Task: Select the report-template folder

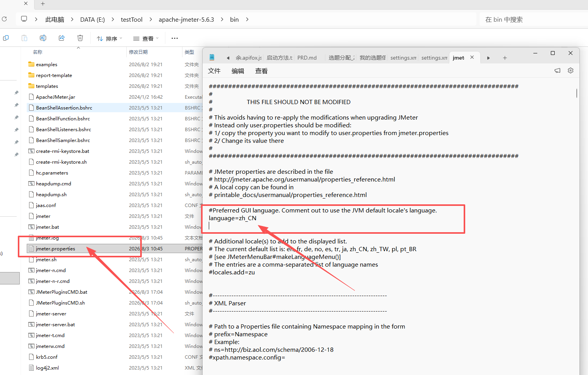Action: [54, 75]
